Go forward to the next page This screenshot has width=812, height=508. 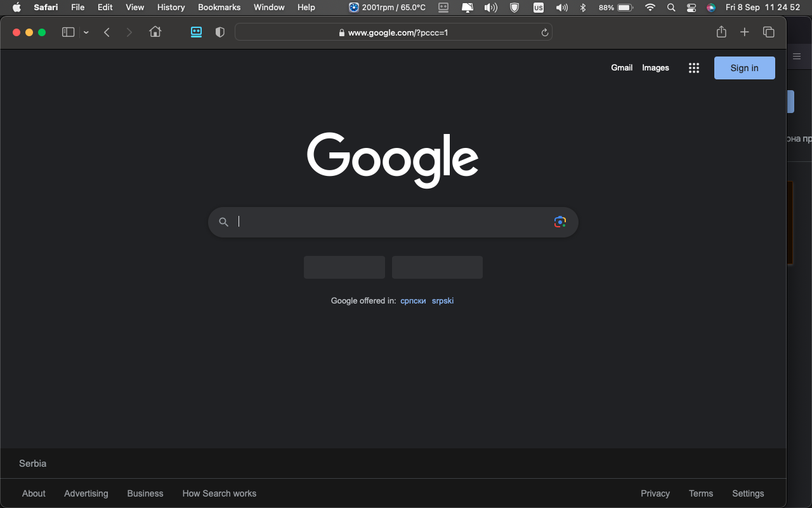129,32
